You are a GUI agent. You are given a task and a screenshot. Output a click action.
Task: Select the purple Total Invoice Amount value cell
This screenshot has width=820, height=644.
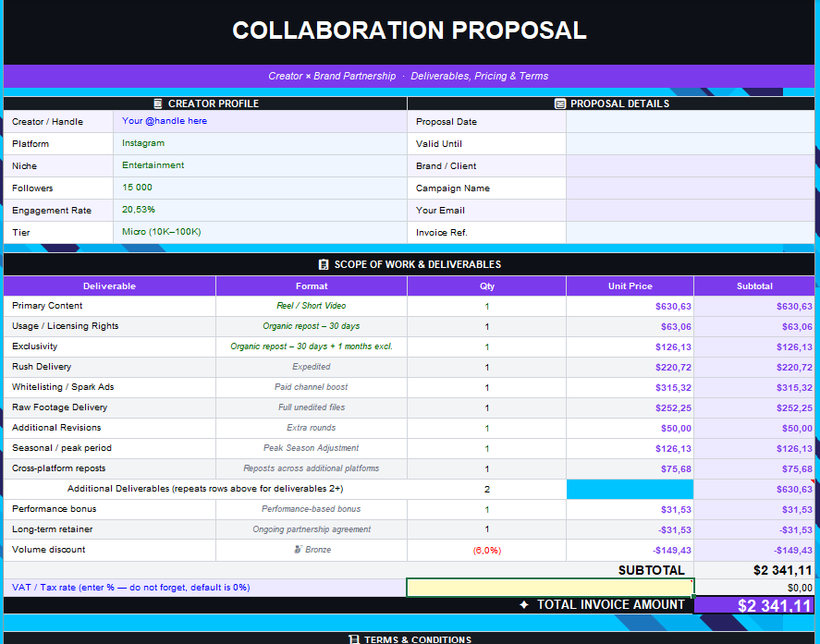click(754, 605)
